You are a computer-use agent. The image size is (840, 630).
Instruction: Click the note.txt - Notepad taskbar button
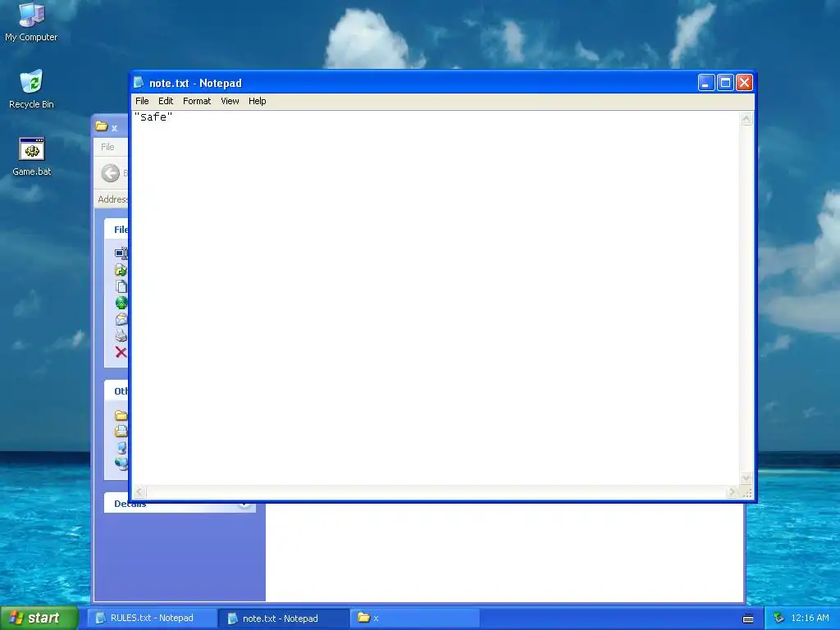283,619
